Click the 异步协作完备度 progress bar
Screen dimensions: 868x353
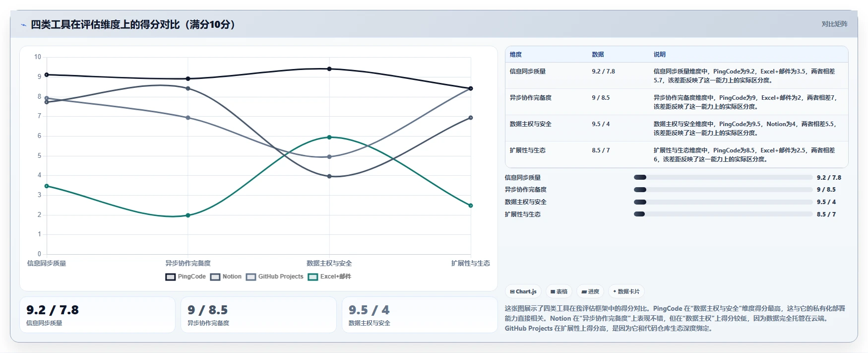coord(723,190)
